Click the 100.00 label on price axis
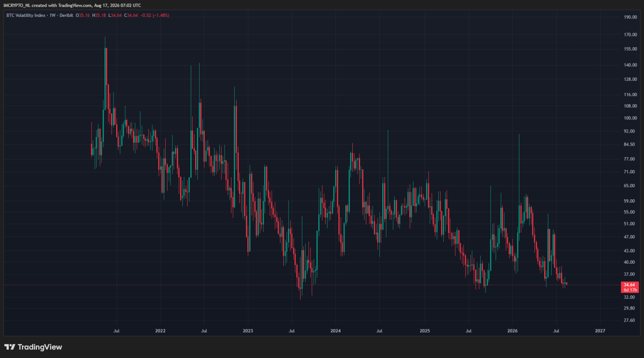644x358 pixels. (630, 118)
